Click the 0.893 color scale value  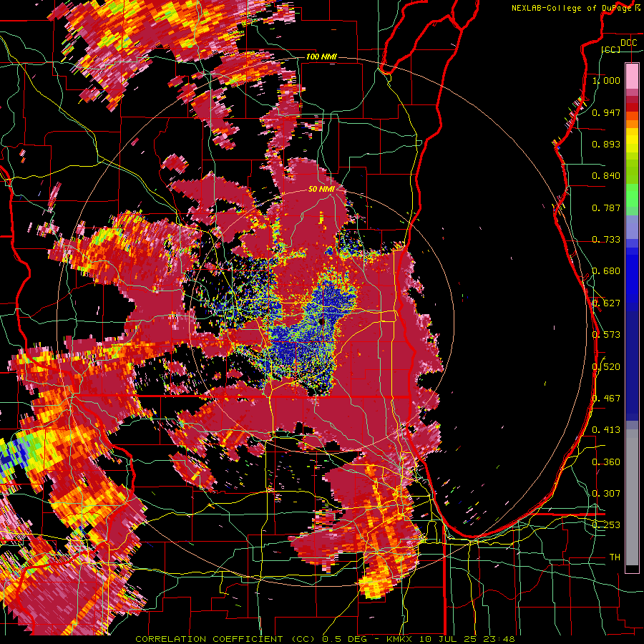click(606, 144)
